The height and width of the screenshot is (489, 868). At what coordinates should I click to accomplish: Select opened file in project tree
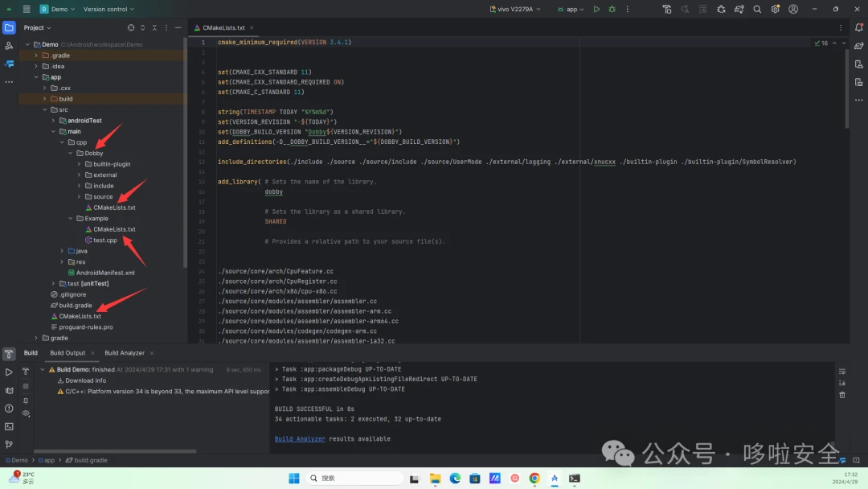coord(131,27)
